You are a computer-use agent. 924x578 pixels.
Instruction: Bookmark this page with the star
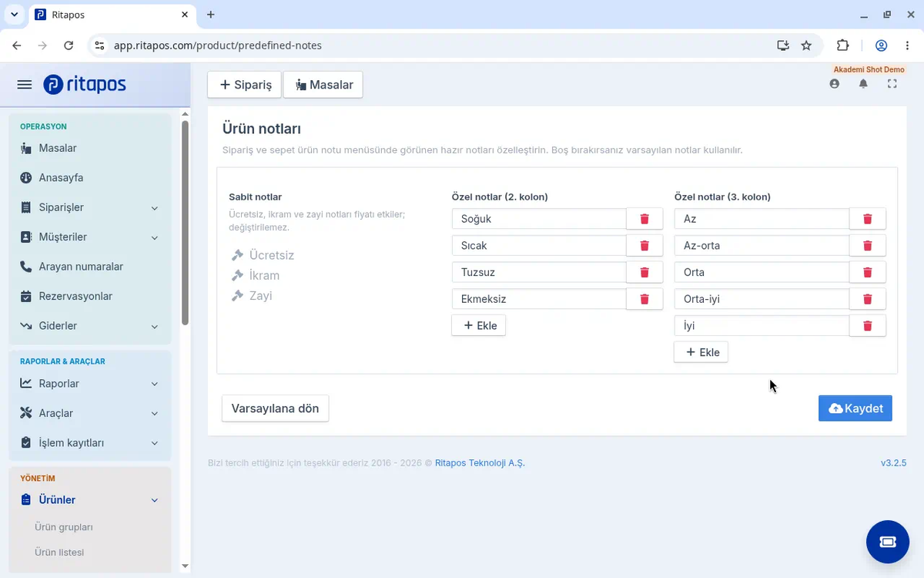point(806,45)
